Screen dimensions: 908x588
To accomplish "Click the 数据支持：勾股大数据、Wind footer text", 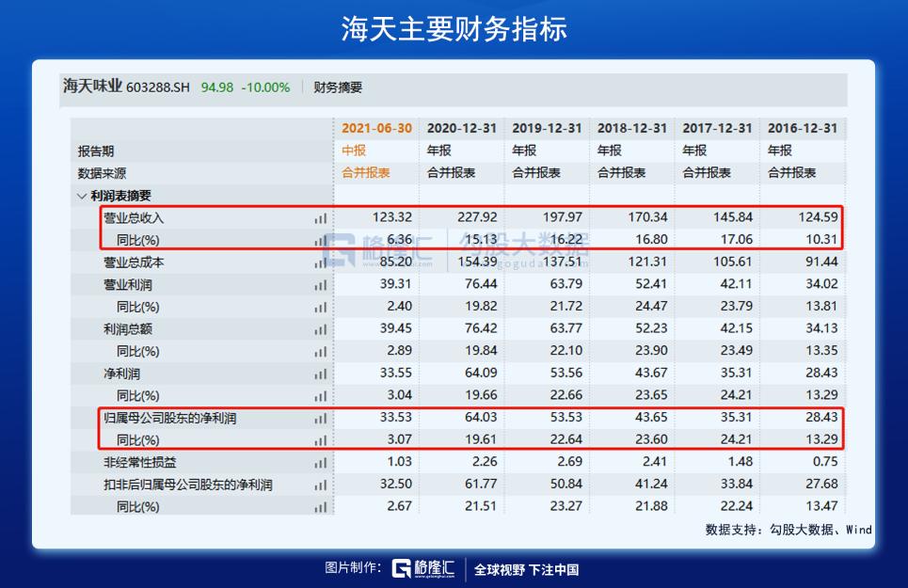I will (x=789, y=530).
